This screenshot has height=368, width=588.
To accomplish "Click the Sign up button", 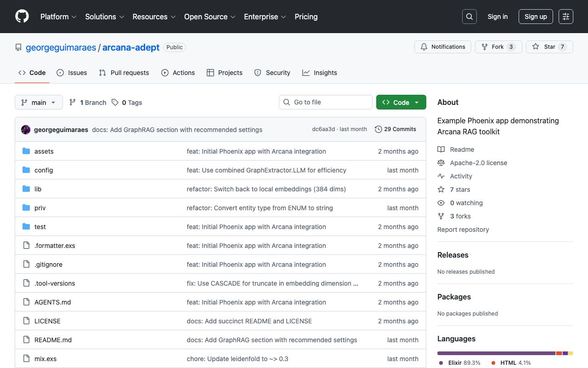I will tap(535, 17).
